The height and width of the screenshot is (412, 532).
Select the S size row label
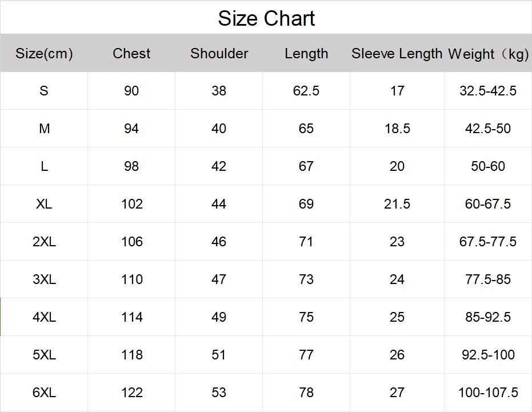[x=44, y=91]
